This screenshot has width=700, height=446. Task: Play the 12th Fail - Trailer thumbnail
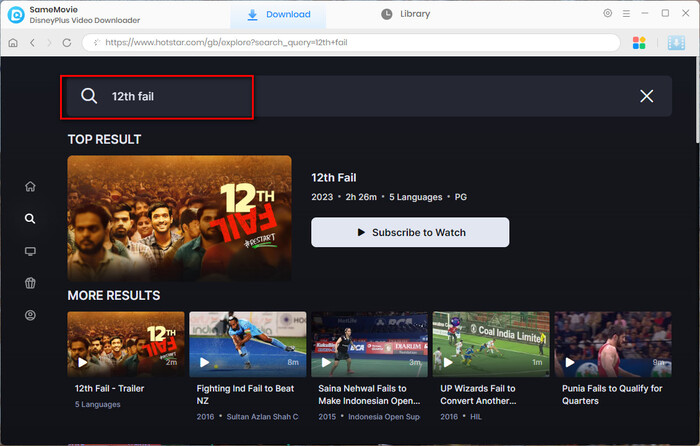pos(126,344)
